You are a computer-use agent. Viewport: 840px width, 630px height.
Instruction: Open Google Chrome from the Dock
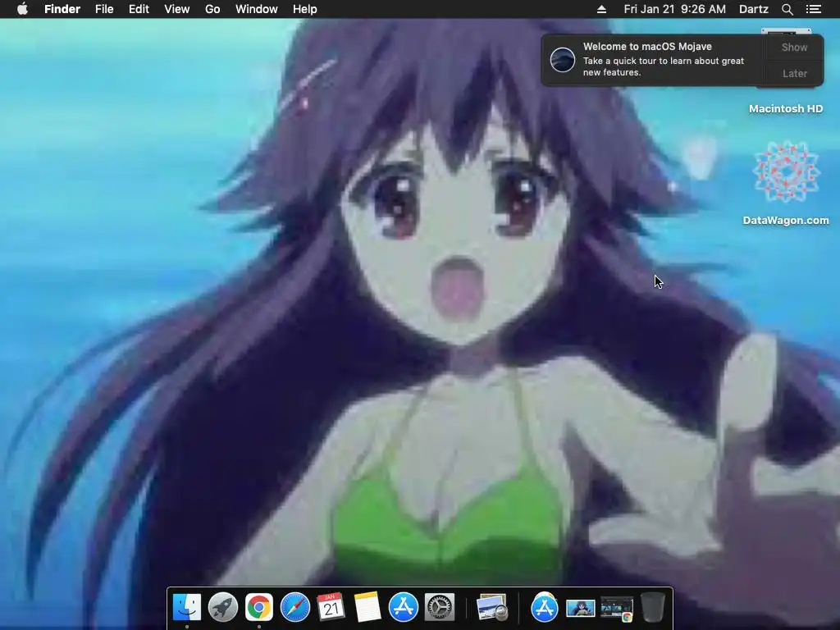click(258, 608)
